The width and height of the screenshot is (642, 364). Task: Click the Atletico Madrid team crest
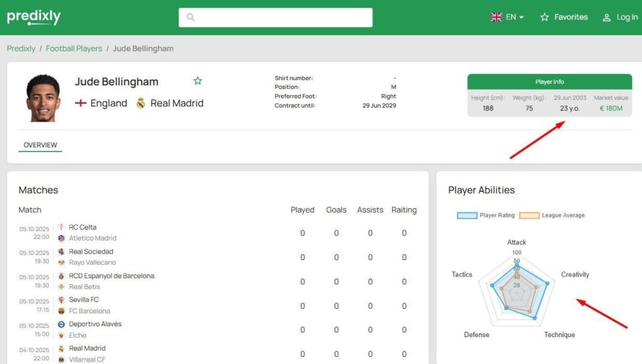click(61, 239)
